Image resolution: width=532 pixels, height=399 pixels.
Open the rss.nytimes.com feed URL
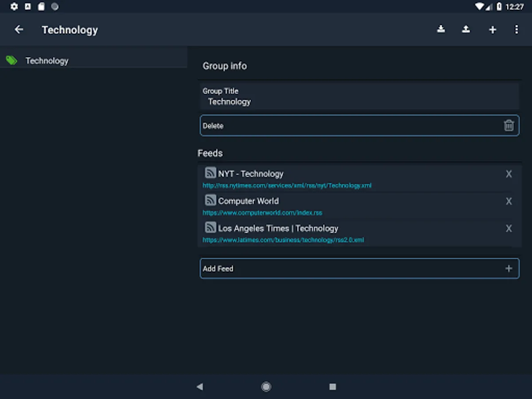pos(287,186)
